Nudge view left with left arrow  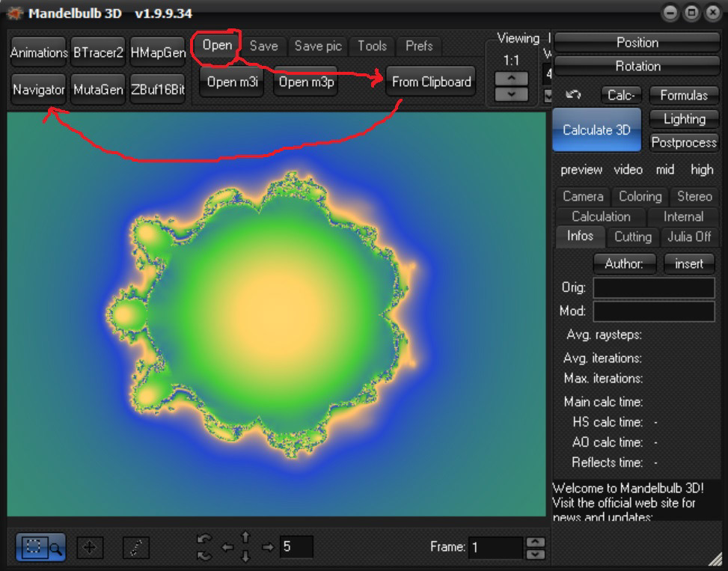pyautogui.click(x=227, y=547)
